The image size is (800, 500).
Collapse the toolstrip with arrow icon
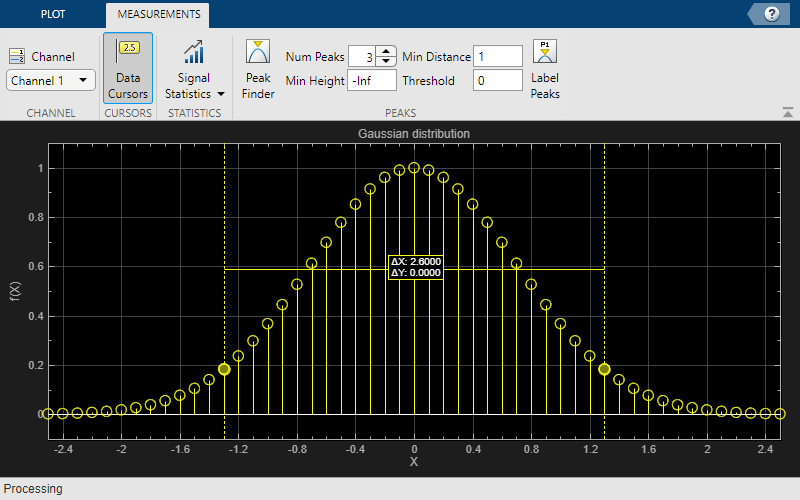pyautogui.click(x=788, y=112)
